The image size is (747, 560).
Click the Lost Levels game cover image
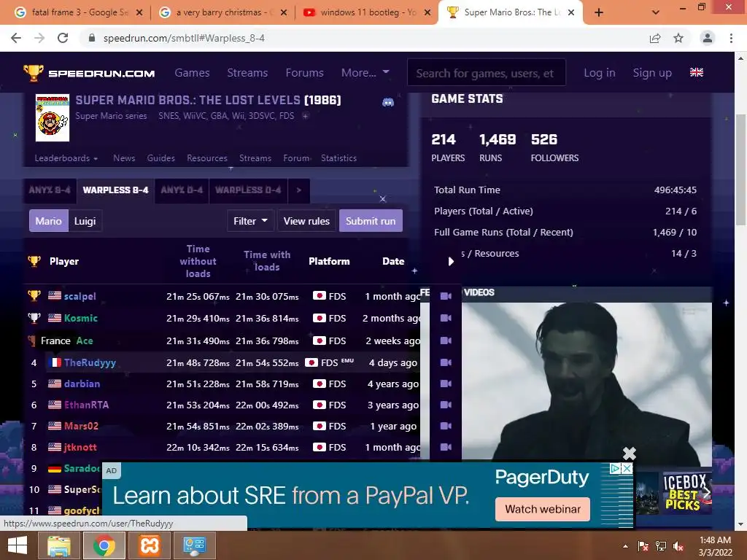53,117
